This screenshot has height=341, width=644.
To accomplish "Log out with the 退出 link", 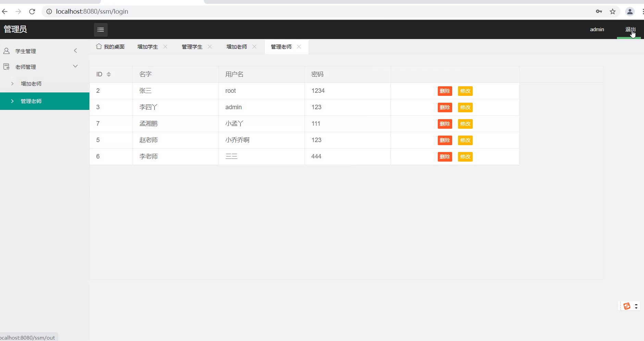I will (630, 29).
